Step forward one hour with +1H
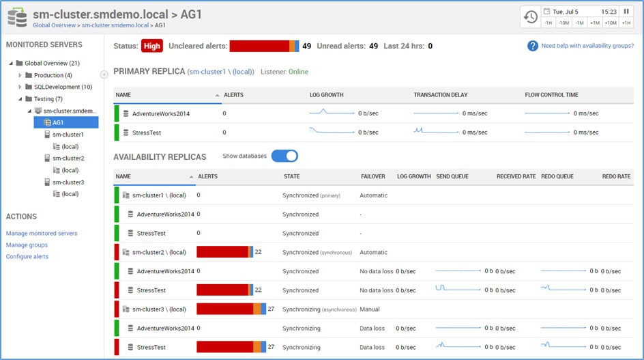The width and height of the screenshot is (644, 360). pos(626,23)
